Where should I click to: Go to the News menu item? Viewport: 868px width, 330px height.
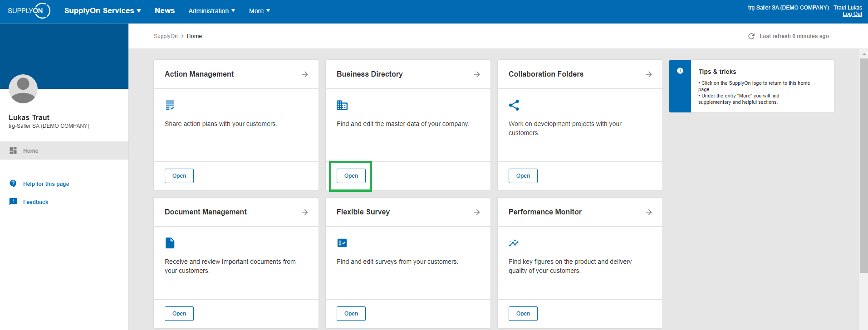pyautogui.click(x=165, y=10)
